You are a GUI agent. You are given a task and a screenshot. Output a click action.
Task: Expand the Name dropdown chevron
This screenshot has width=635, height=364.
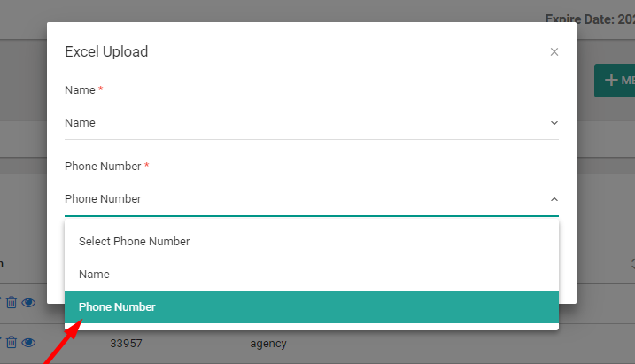pos(554,123)
